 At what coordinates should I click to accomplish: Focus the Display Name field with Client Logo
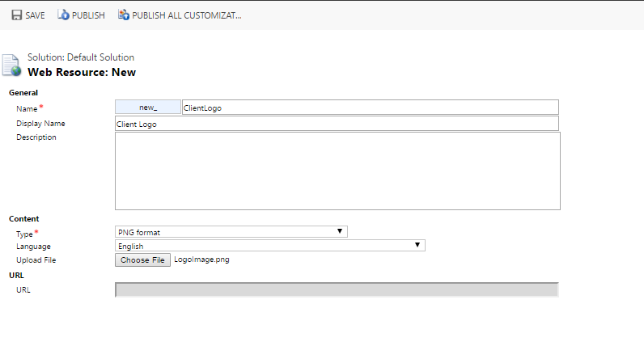coord(337,124)
